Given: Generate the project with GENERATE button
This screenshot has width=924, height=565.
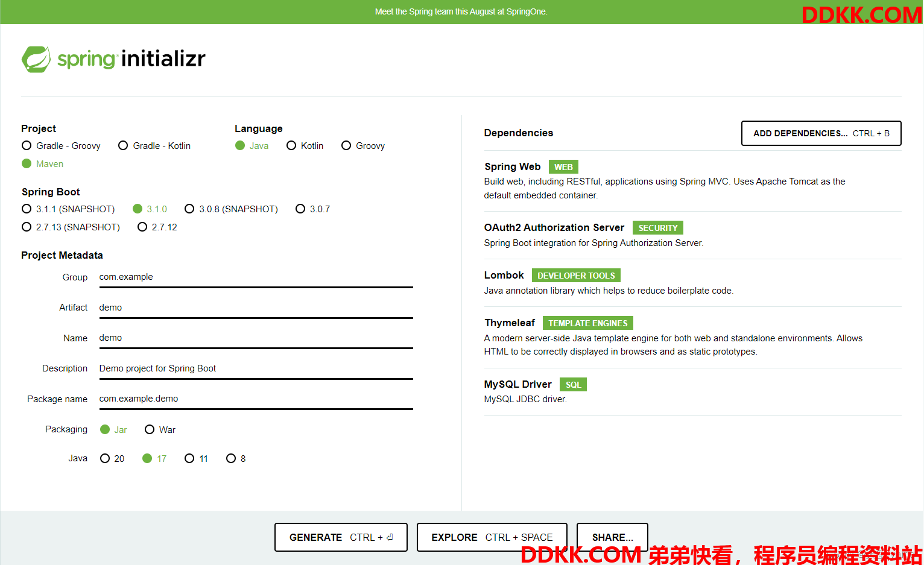Looking at the screenshot, I should pos(341,537).
